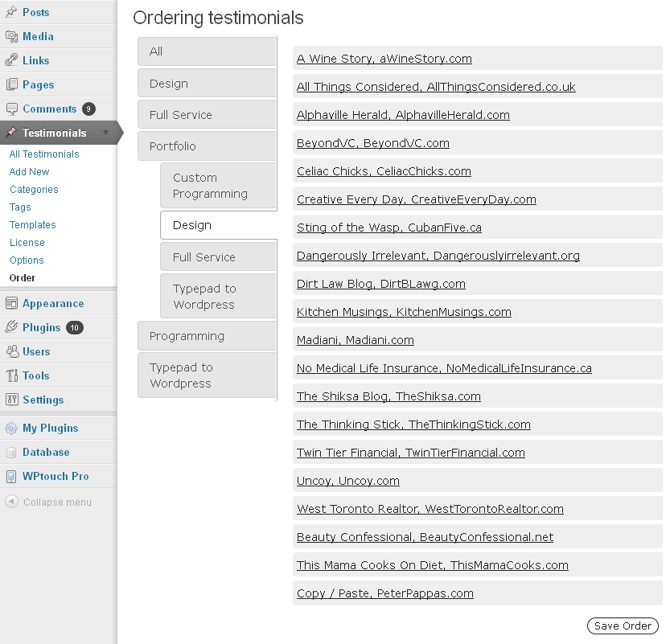Select the Portfolio category tab
Viewport: 670px width, 644px height.
coord(207,146)
